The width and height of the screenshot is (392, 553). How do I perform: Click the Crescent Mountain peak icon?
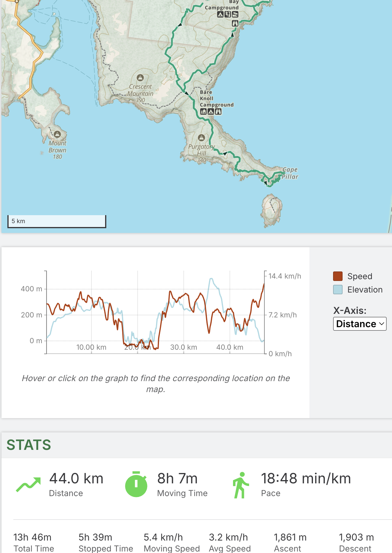coord(140,78)
